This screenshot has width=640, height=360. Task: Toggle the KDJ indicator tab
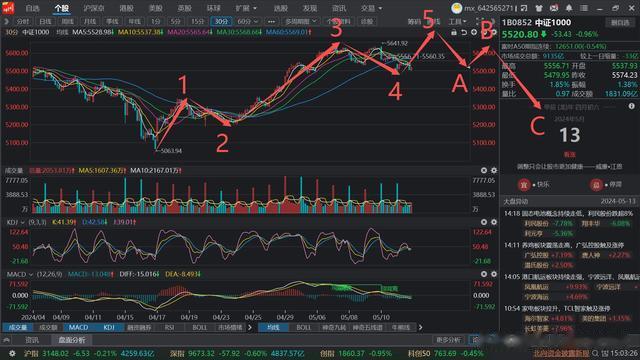(x=109, y=327)
